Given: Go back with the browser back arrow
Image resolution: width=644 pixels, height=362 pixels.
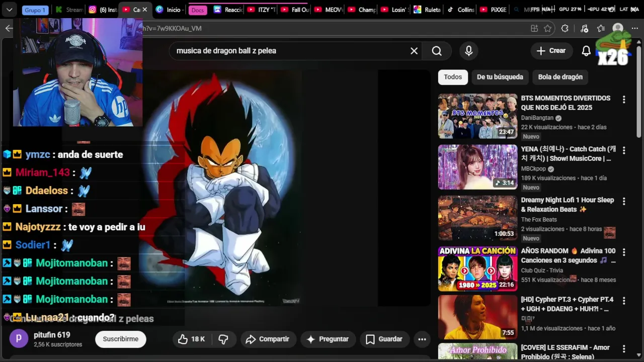Looking at the screenshot, I should [x=9, y=28].
